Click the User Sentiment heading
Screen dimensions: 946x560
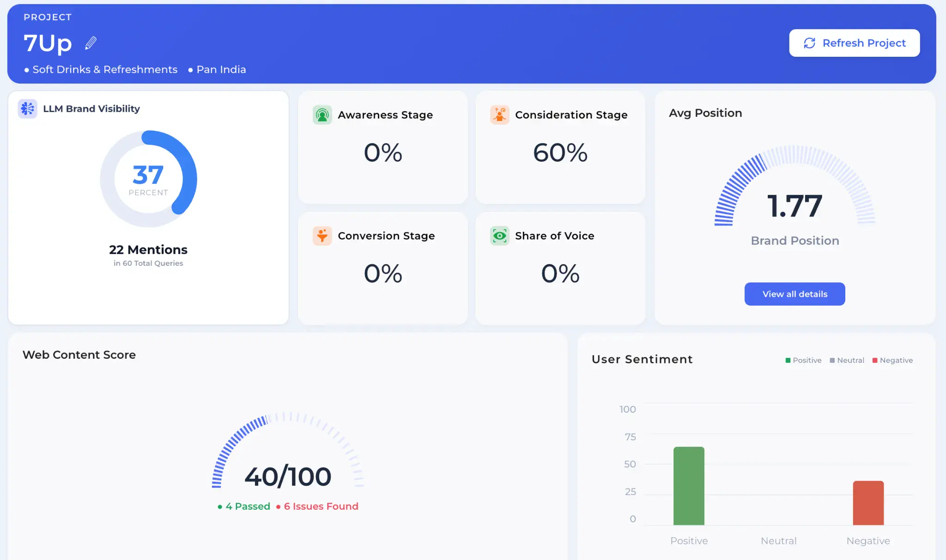click(x=642, y=359)
